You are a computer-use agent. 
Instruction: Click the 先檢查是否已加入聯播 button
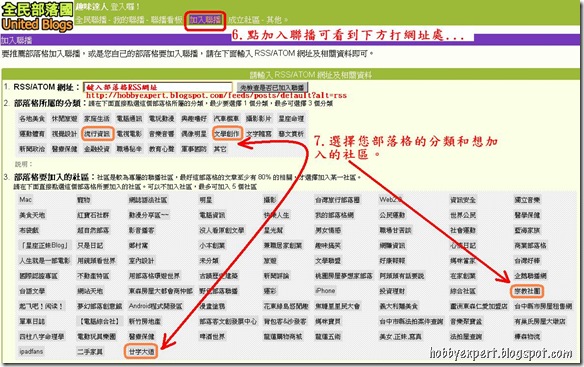tap(272, 87)
